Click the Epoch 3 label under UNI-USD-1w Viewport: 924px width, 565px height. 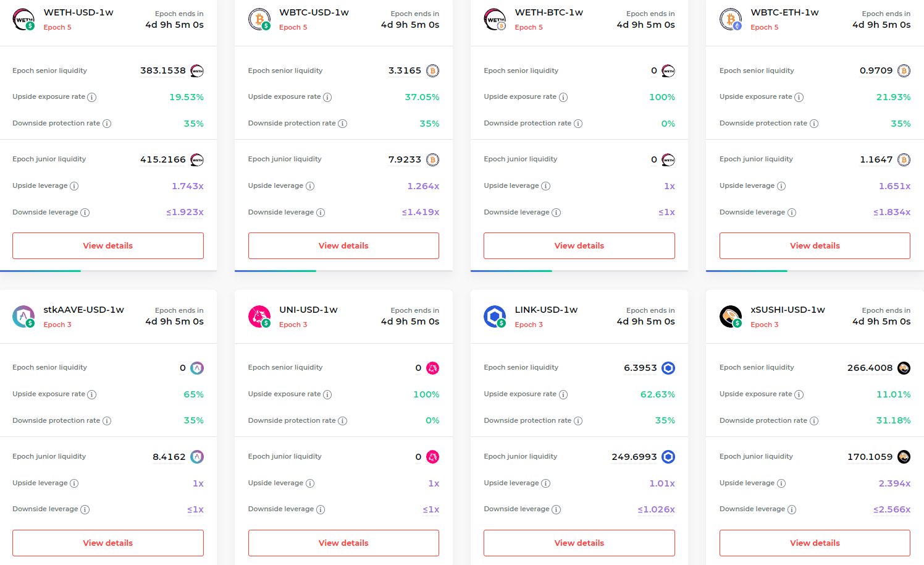tap(293, 325)
